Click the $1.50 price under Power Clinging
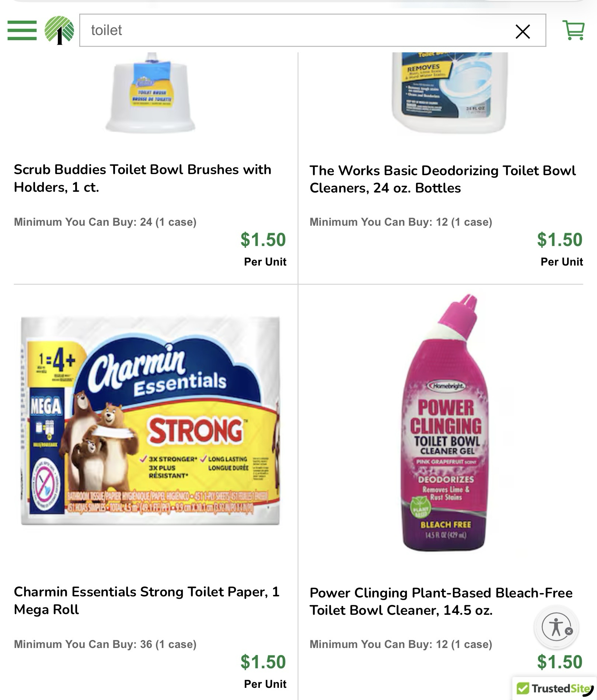Screen dimensions: 597x700 point(559,662)
